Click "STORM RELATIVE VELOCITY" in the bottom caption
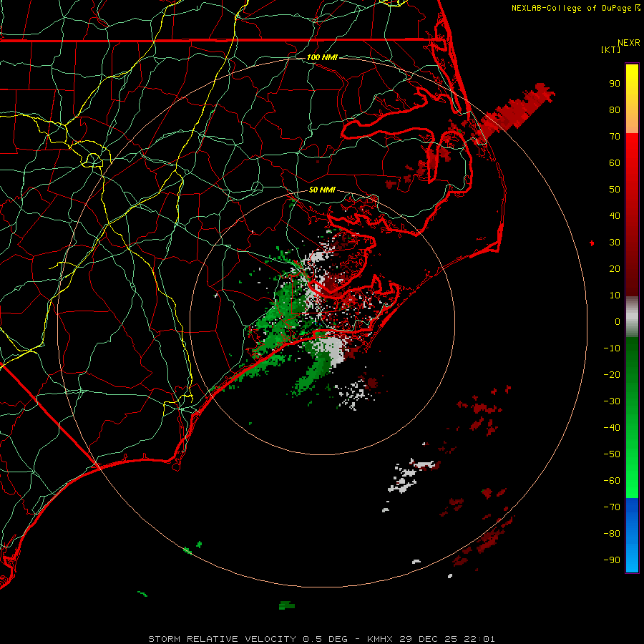Image resolution: width=644 pixels, height=644 pixels. click(222, 639)
